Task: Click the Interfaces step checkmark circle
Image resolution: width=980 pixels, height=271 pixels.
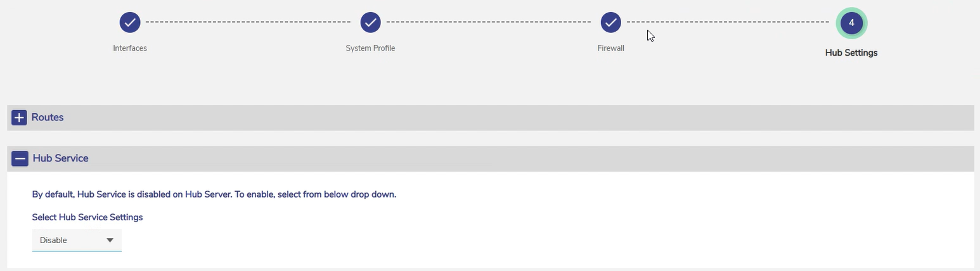Action: pyautogui.click(x=130, y=22)
